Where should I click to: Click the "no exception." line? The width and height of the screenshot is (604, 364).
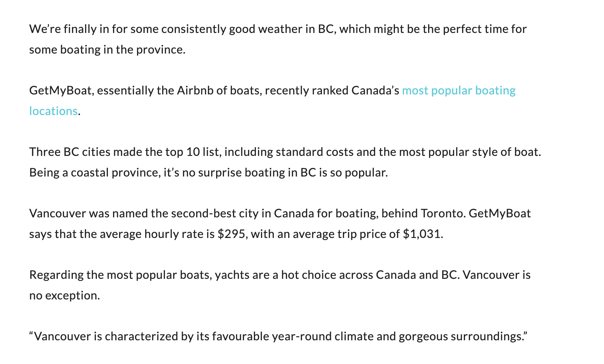[65, 296]
